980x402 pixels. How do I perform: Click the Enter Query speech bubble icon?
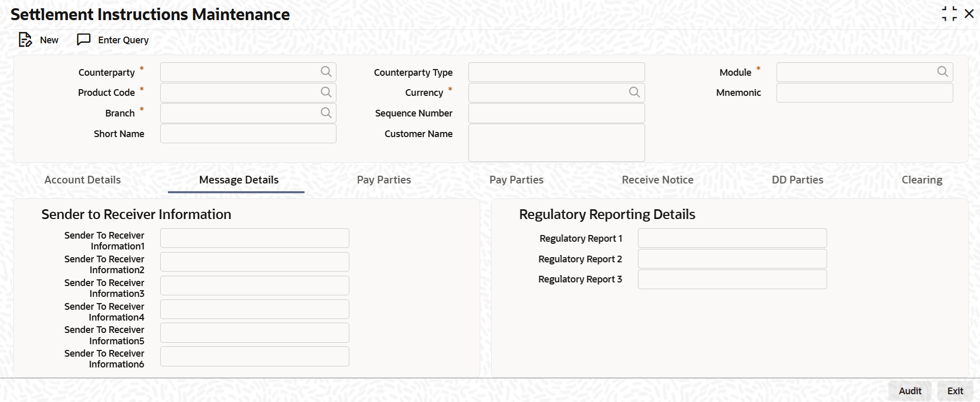83,40
